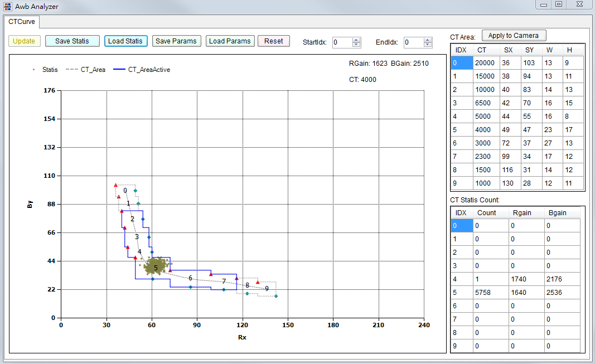The height and width of the screenshot is (364, 595).
Task: Click Save Statis to export statistics
Action: coord(72,41)
